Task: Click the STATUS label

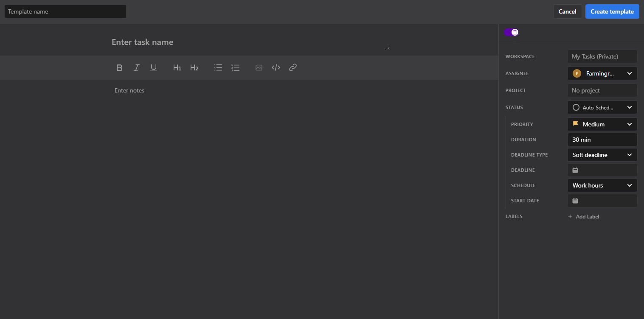Action: point(514,107)
